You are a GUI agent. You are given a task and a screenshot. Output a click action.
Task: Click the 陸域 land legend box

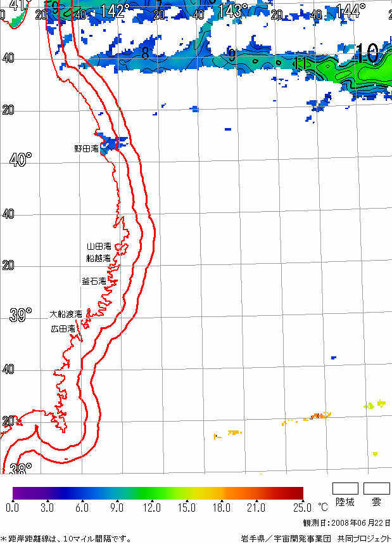coord(345,488)
